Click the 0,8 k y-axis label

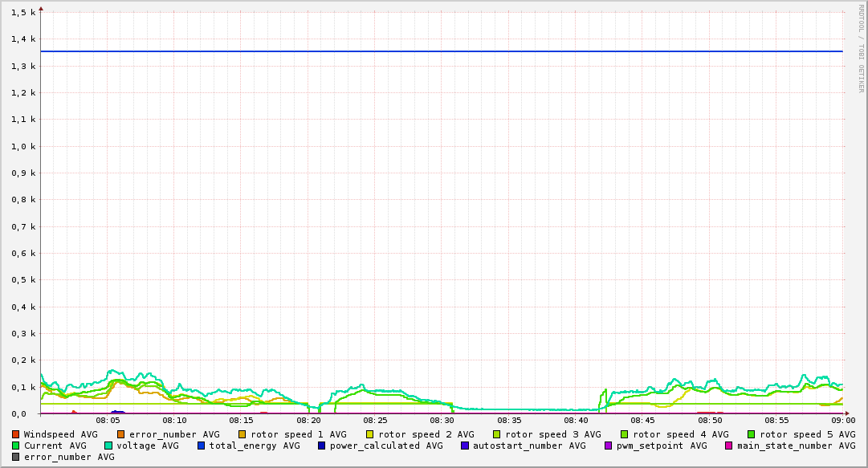pyautogui.click(x=23, y=200)
